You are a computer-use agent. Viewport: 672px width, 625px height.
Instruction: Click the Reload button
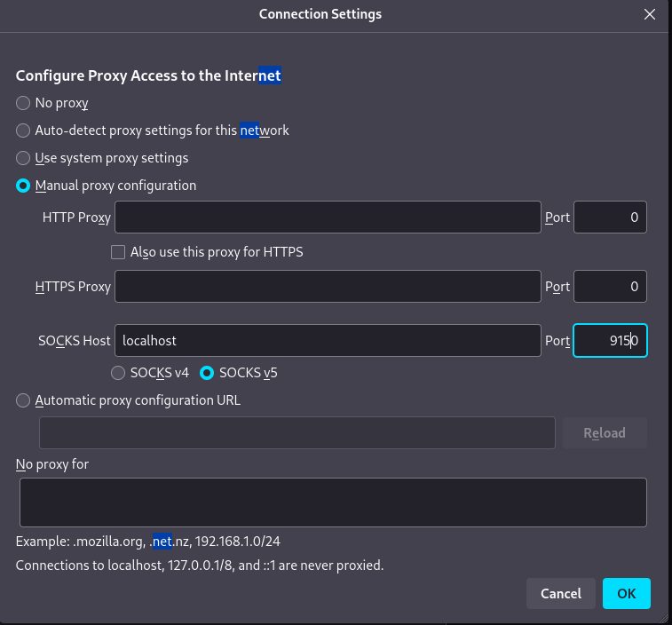(x=605, y=433)
